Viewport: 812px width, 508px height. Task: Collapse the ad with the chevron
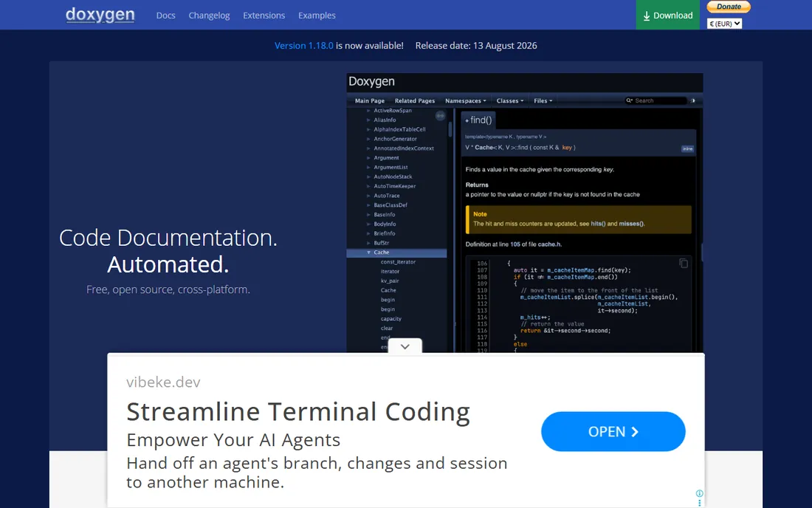point(405,346)
